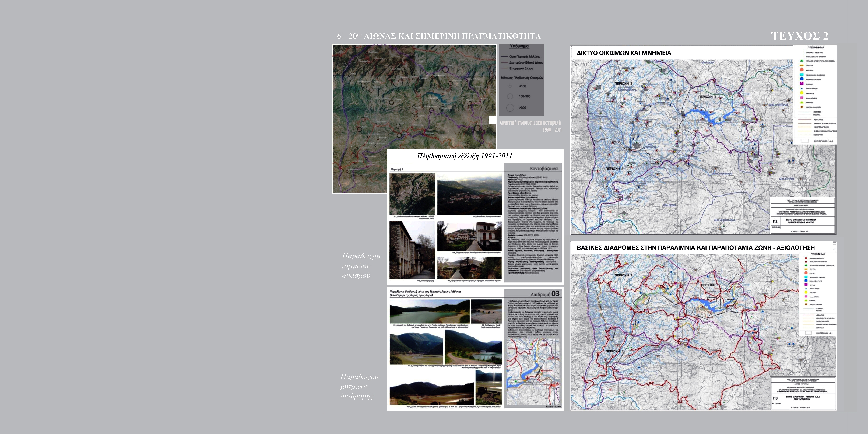The image size is (868, 434).
Task: Click the 100-300 population circle in the satellite map legend
Action: coord(510,96)
